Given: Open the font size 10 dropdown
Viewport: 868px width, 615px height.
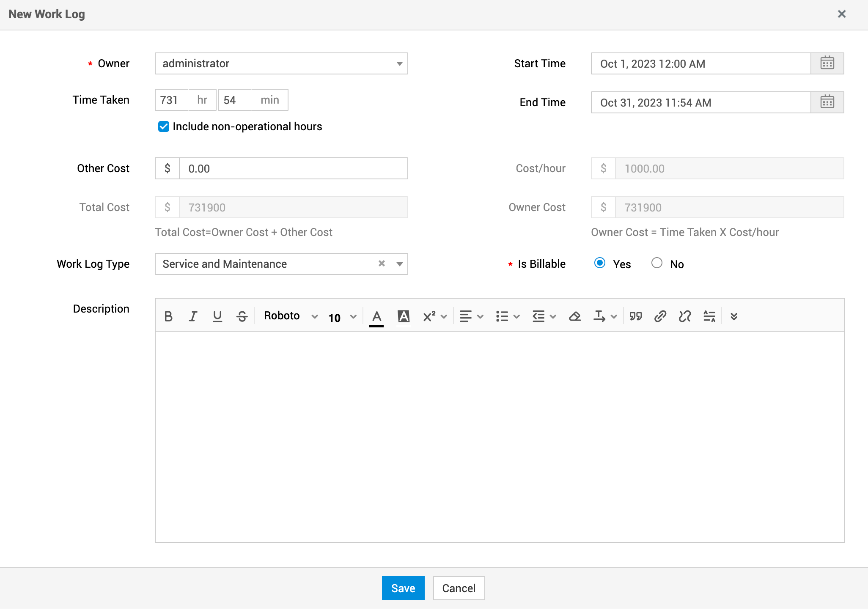Looking at the screenshot, I should tap(342, 317).
